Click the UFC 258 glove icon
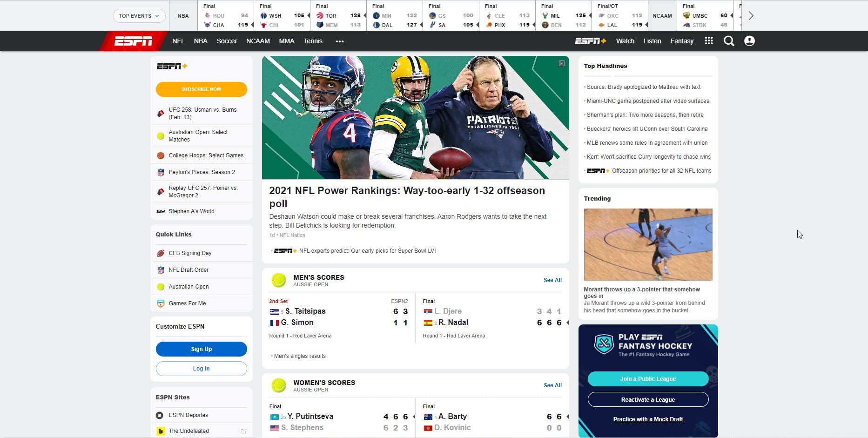Image resolution: width=868 pixels, height=438 pixels. click(x=161, y=114)
